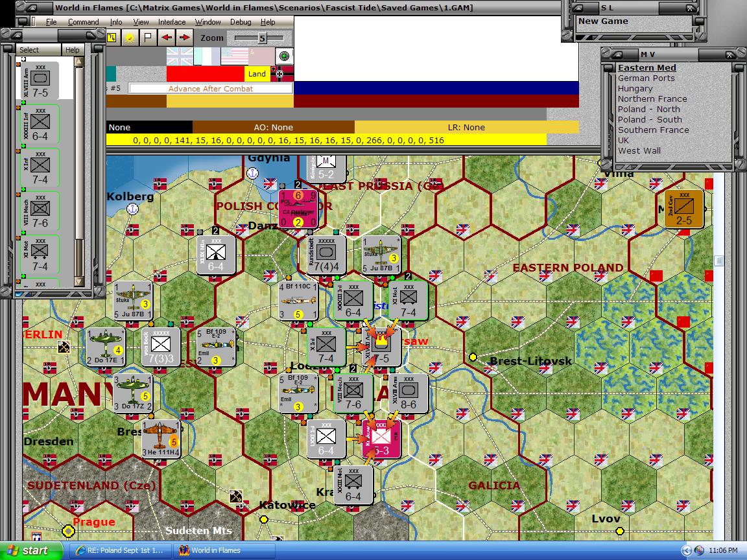The image size is (747, 560).
Task: Click unit list scroll up arrow
Action: [79, 62]
